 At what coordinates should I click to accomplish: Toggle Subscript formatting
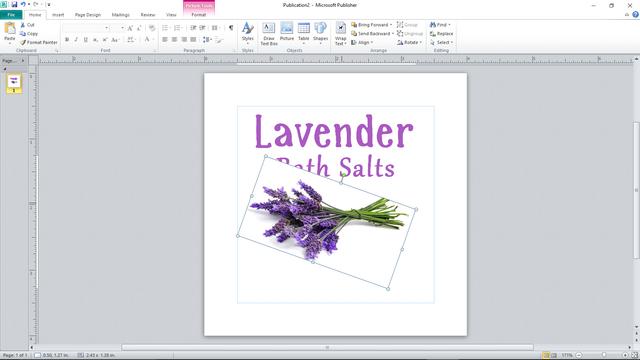tap(95, 40)
